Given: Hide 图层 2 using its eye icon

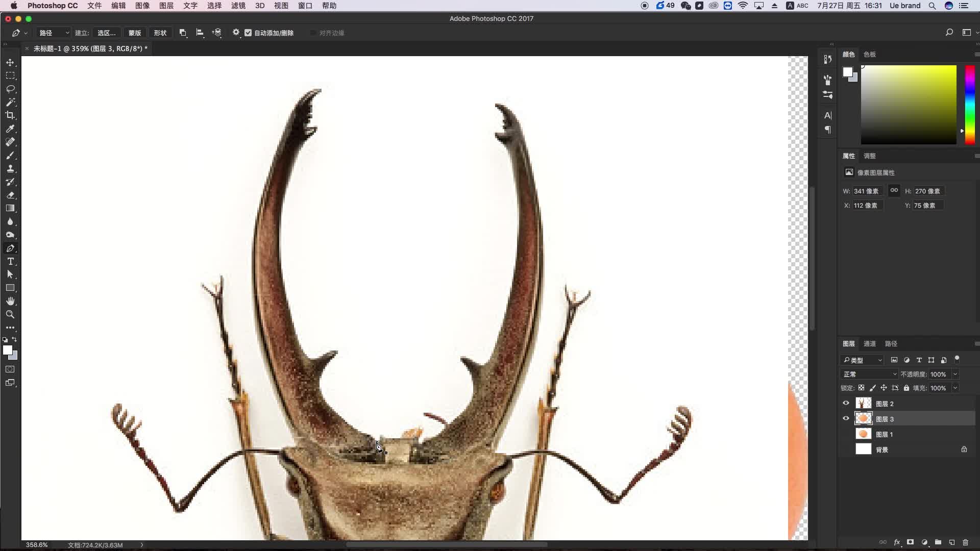Looking at the screenshot, I should 846,403.
